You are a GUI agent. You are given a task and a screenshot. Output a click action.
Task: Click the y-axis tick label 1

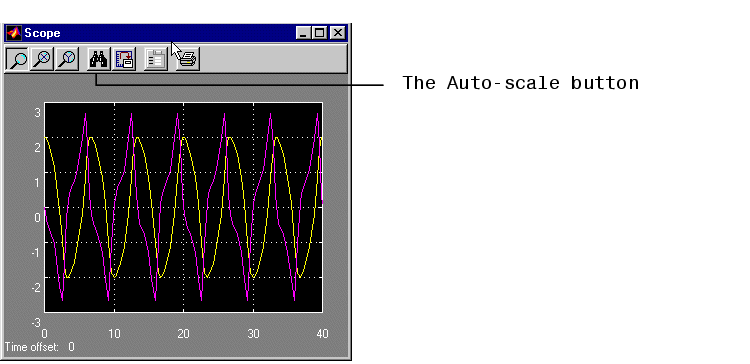37,183
